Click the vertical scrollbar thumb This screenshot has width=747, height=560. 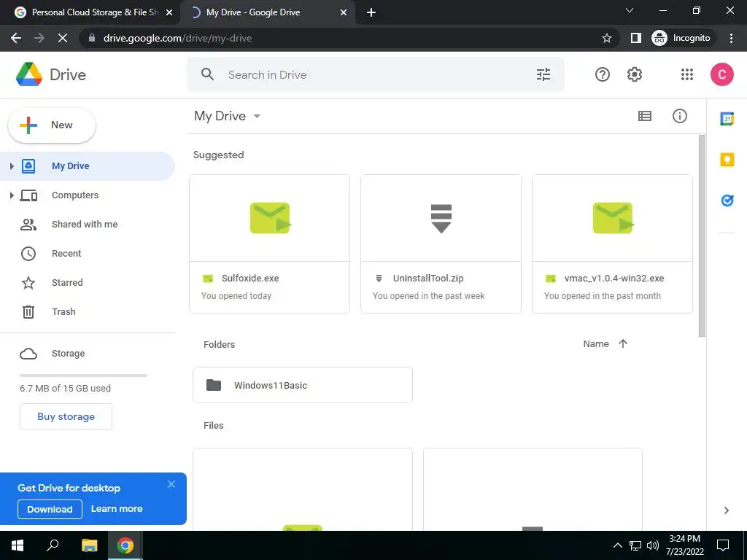[702, 236]
